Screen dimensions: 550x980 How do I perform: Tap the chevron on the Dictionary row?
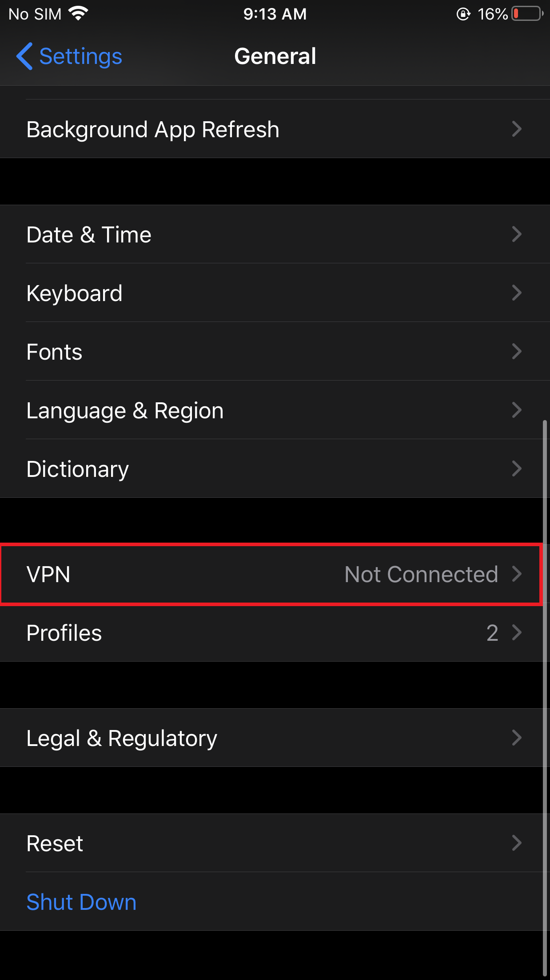click(x=516, y=469)
